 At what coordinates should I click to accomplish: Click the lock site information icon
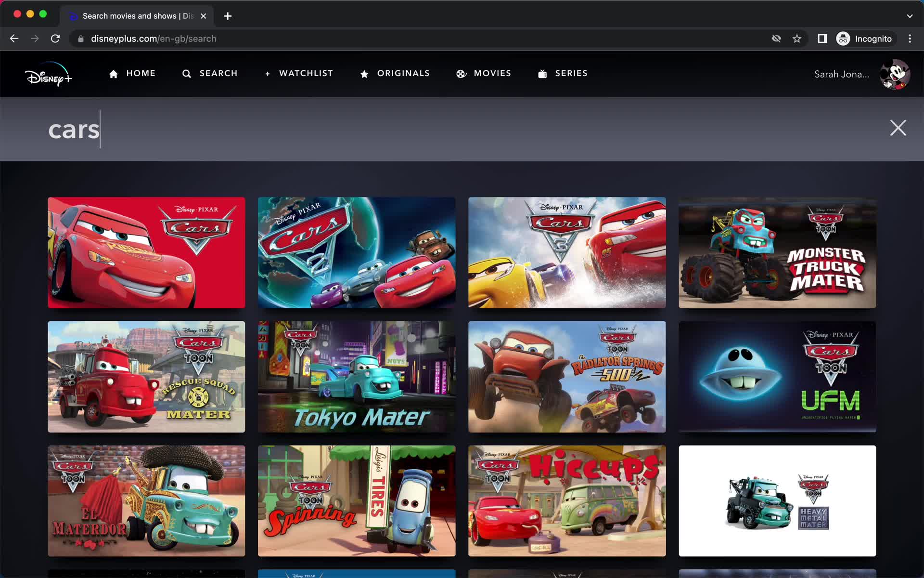click(x=81, y=39)
